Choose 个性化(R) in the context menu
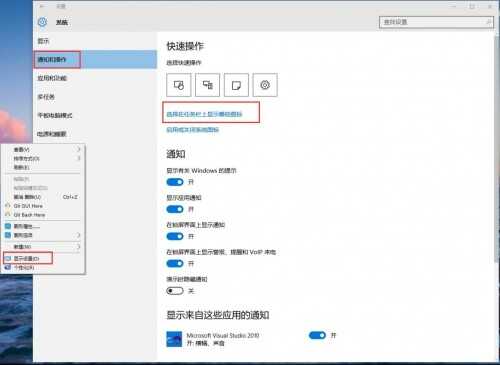Screen dimensions: 500x365 point(43,267)
